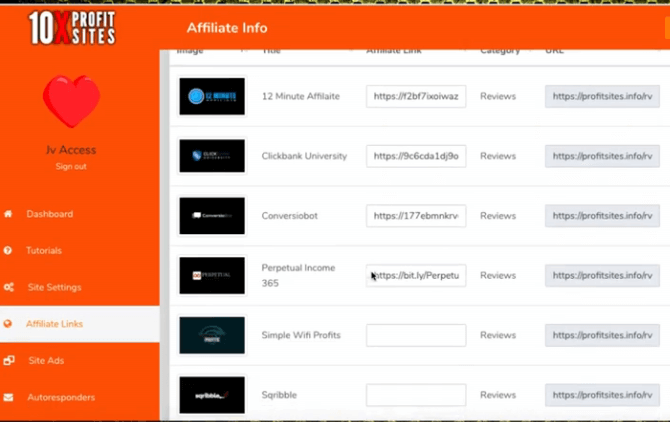Click the Autoresponders envelope icon
The height and width of the screenshot is (422, 670).
click(x=8, y=397)
